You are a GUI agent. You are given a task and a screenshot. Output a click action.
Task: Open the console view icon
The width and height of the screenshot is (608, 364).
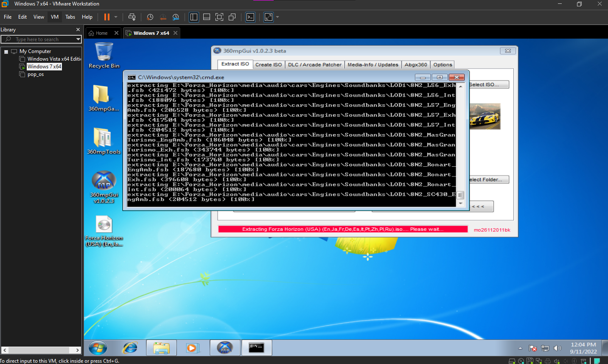click(x=250, y=17)
